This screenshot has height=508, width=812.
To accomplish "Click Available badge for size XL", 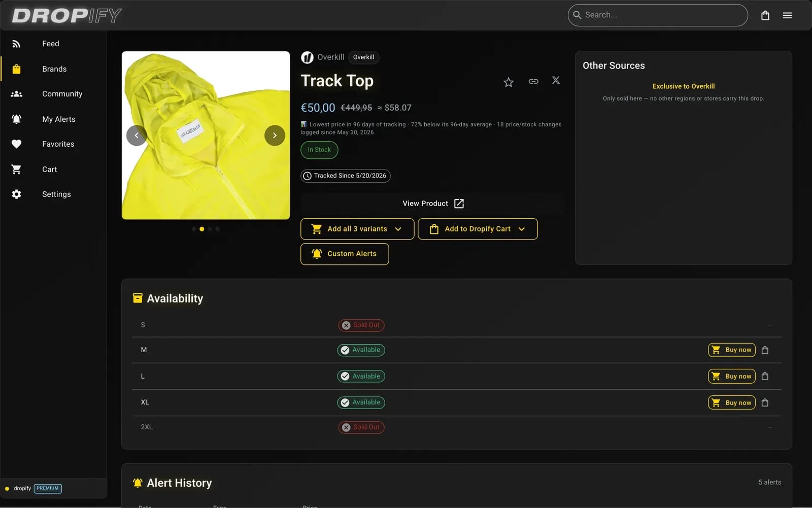I will (361, 402).
